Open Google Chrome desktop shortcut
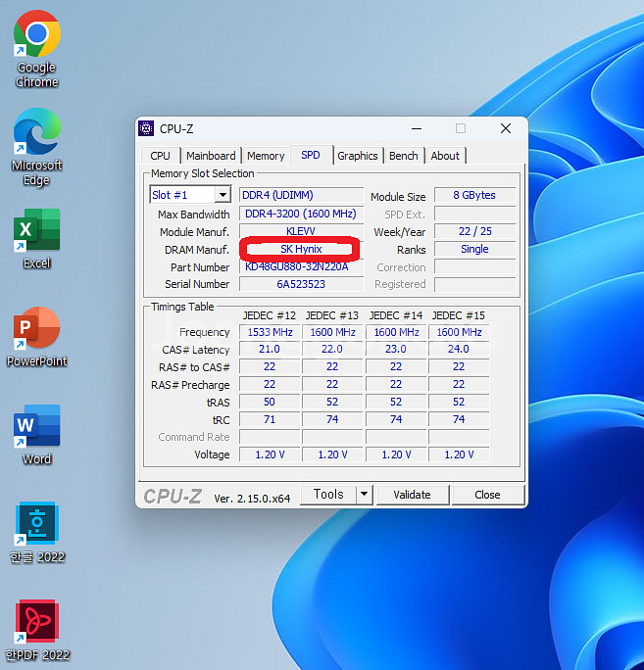The image size is (644, 670). (37, 49)
